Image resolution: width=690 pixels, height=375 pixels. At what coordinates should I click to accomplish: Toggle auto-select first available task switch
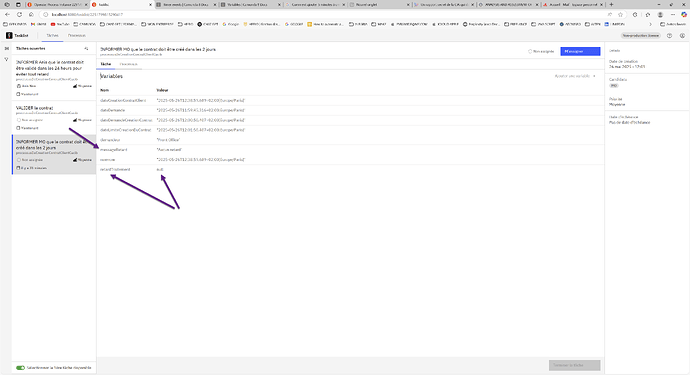20,368
